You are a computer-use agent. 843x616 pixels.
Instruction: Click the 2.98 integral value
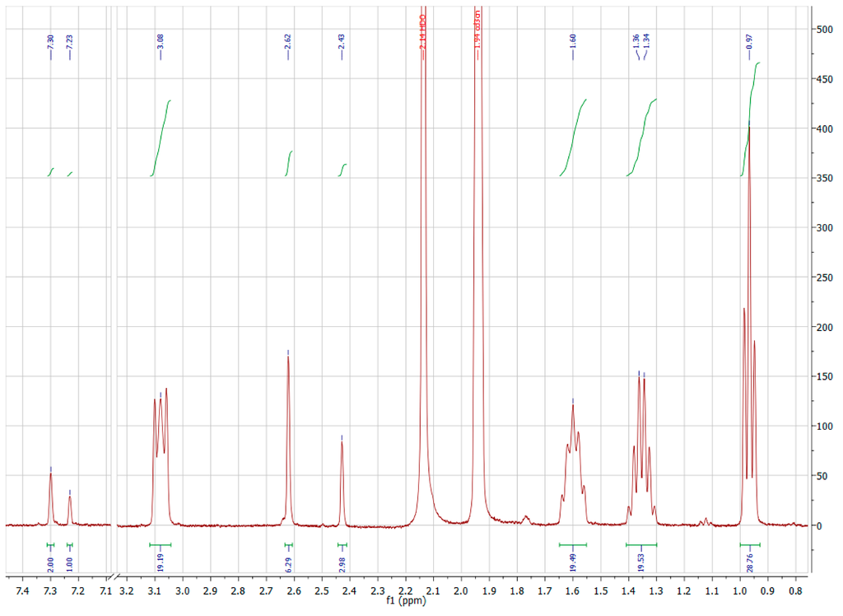[342, 562]
